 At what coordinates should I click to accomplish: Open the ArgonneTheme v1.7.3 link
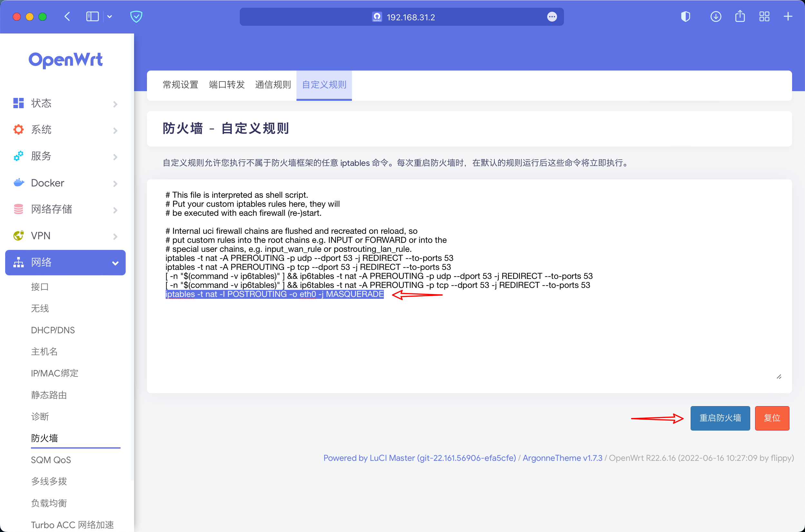tap(562, 458)
